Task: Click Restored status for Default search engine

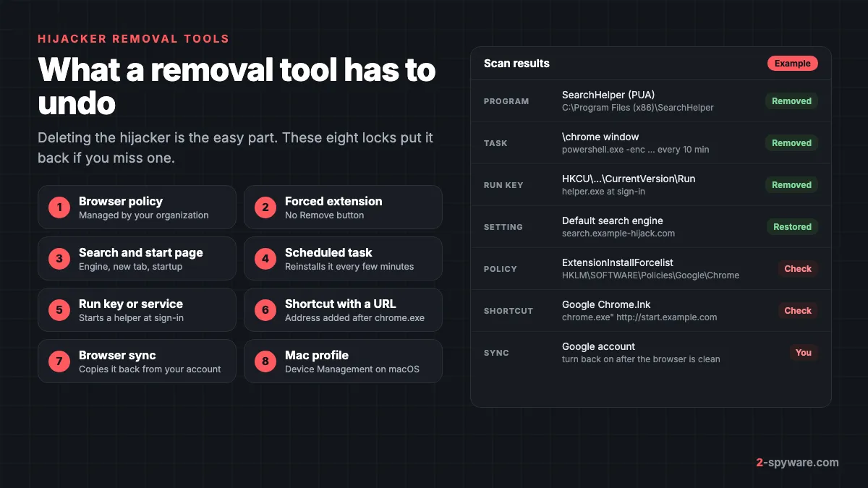Action: tap(792, 227)
